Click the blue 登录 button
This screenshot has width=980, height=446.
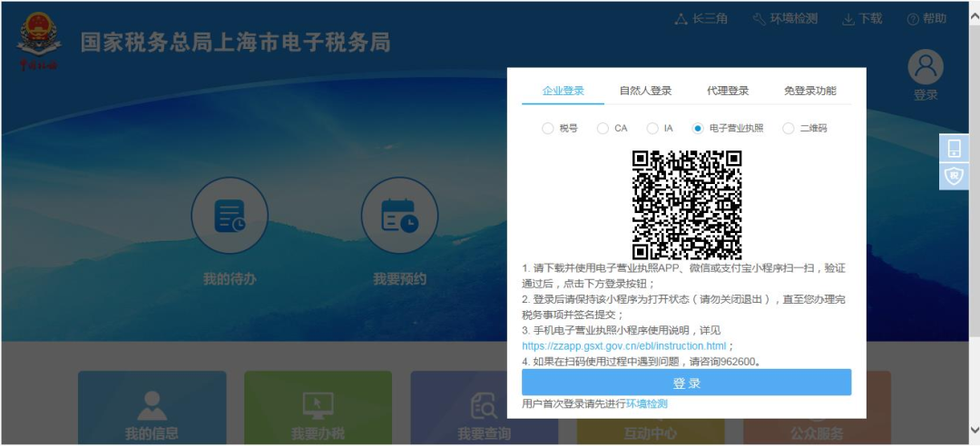click(x=686, y=383)
